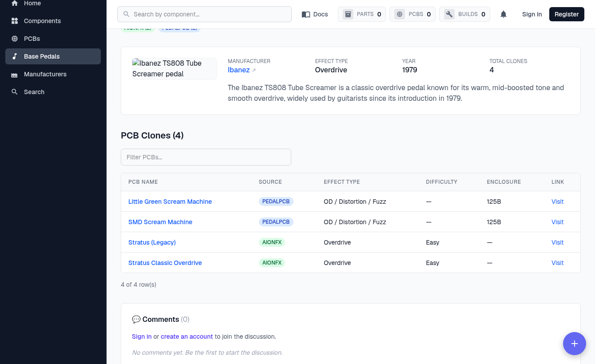
Task: Click the Comments heading
Action: 161,319
